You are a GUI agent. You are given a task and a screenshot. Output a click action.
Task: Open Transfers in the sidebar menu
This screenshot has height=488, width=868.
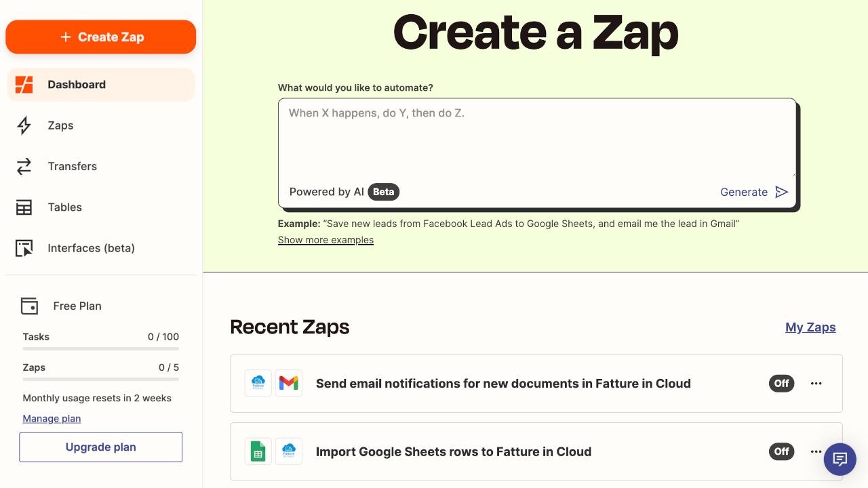pyautogui.click(x=73, y=166)
